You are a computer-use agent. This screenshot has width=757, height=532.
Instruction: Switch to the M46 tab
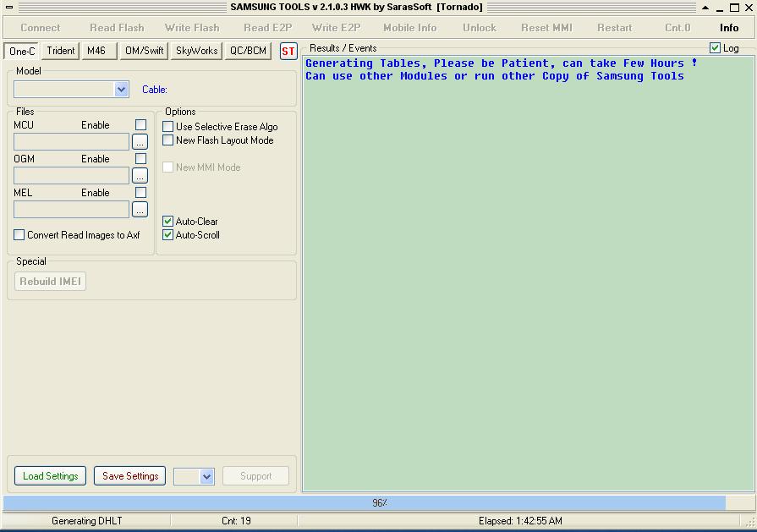[x=100, y=51]
